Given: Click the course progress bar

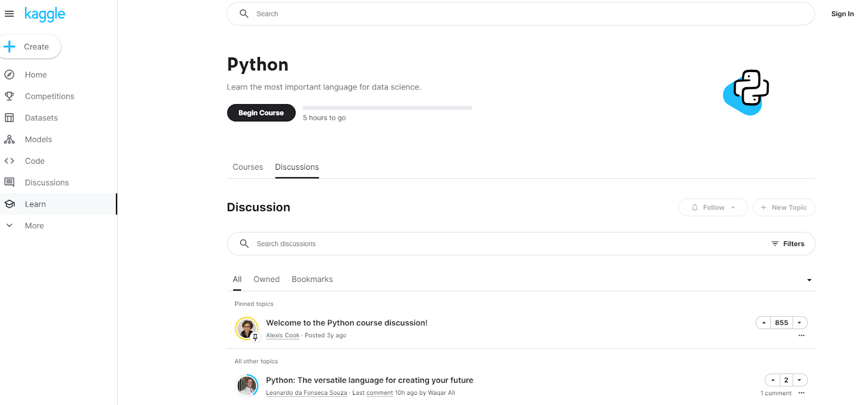Looking at the screenshot, I should (387, 108).
